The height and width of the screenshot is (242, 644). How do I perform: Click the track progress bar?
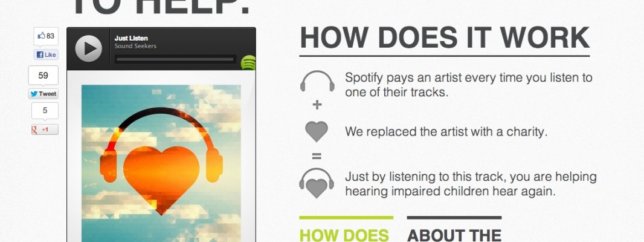pos(175,59)
